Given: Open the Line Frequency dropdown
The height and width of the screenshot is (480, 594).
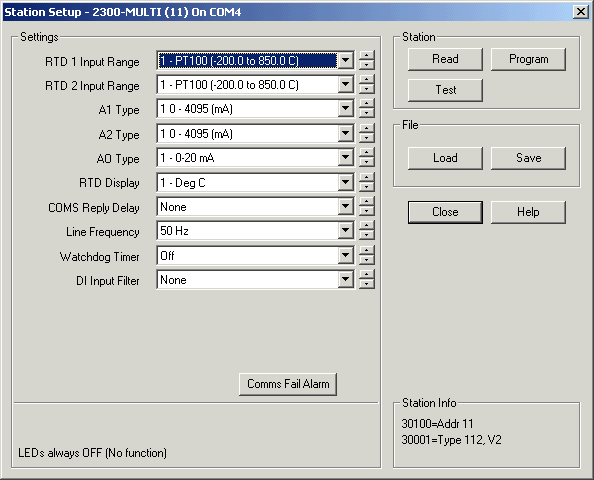Looking at the screenshot, I should 345,231.
